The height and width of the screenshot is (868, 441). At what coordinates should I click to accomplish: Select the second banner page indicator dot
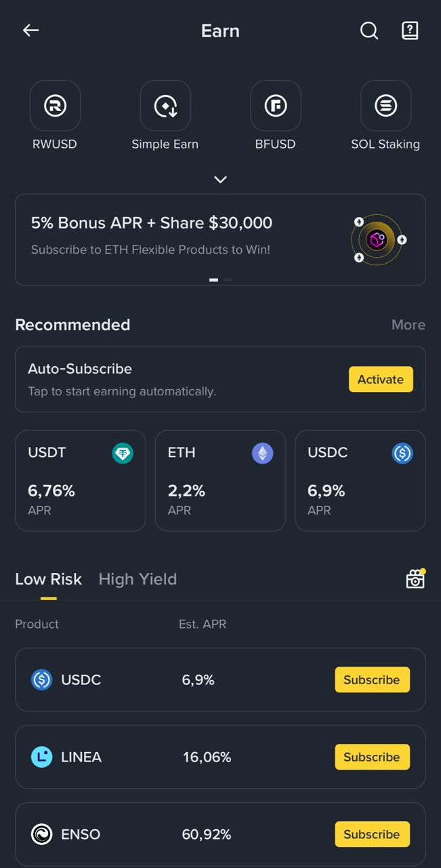[x=228, y=279]
